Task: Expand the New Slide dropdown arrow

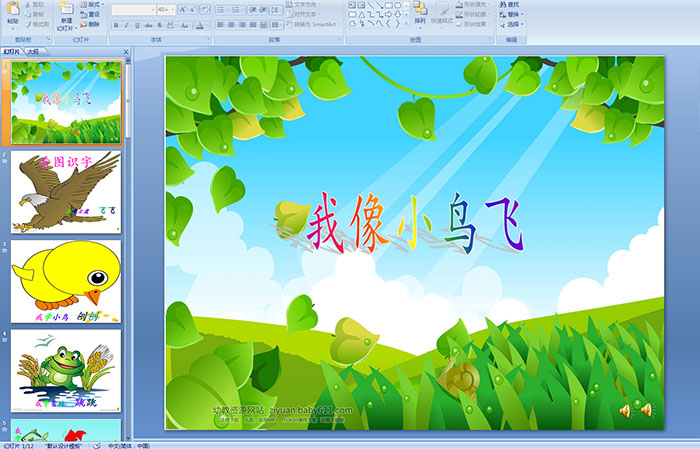Action: pos(76,29)
